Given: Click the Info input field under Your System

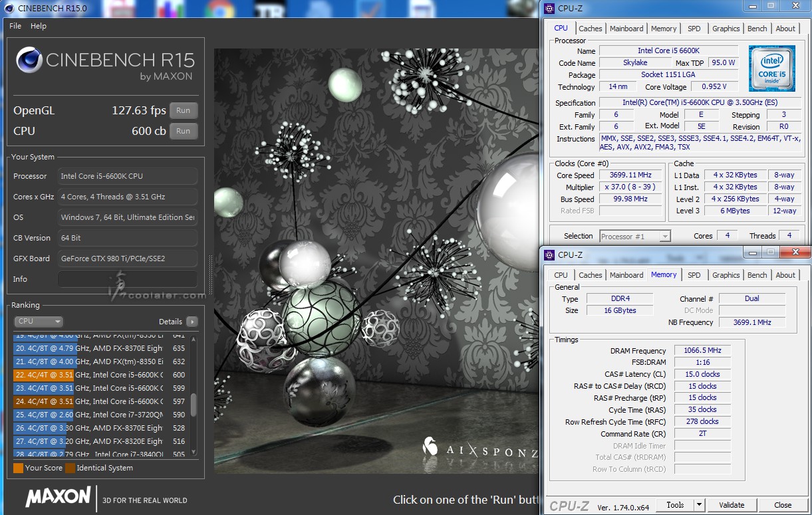Looking at the screenshot, I should click(x=127, y=279).
